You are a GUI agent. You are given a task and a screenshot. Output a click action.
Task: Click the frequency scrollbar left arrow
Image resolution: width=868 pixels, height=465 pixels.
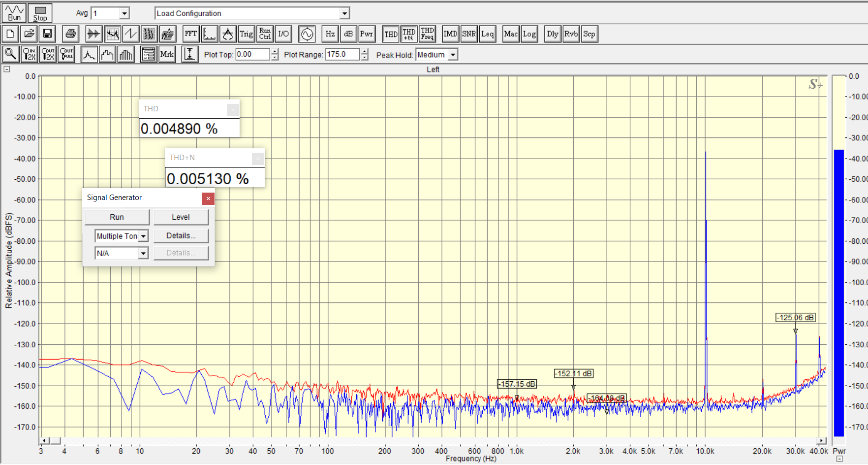point(44,441)
